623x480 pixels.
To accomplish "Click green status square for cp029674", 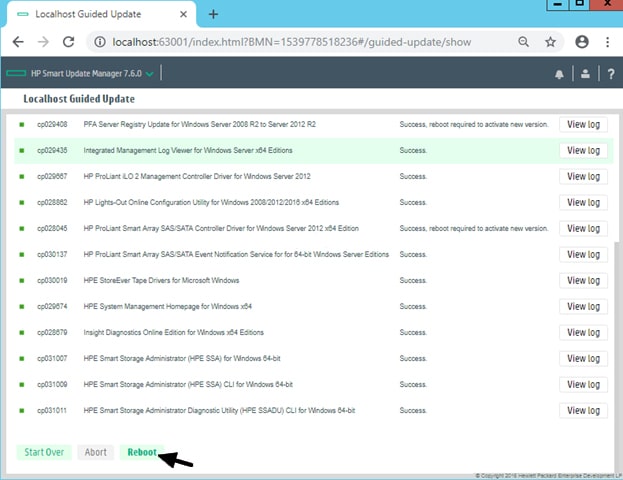I will click(22, 307).
